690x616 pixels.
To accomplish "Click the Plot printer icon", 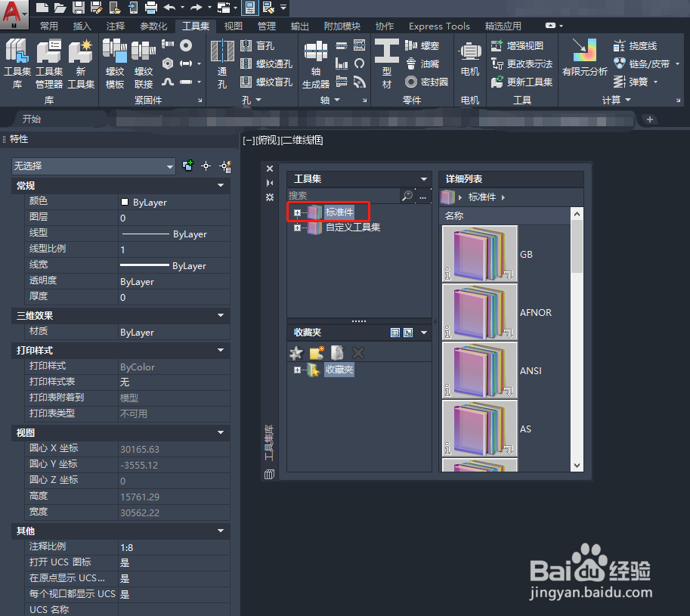I will tap(151, 7).
